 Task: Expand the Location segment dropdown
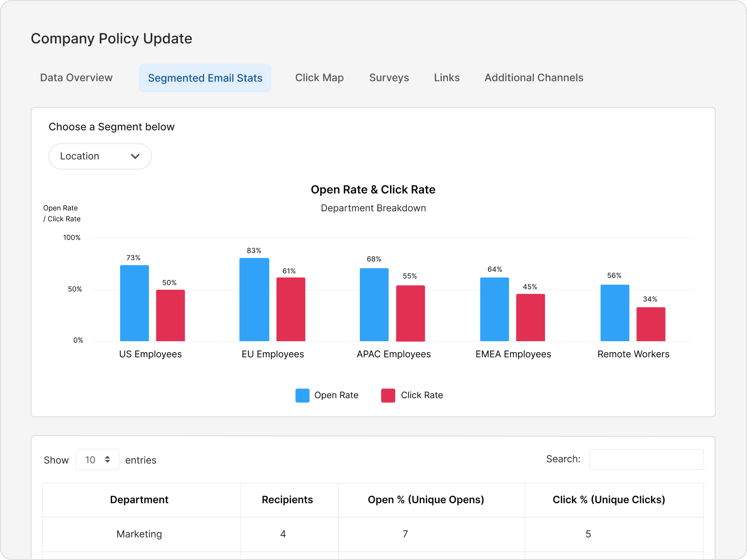click(99, 156)
